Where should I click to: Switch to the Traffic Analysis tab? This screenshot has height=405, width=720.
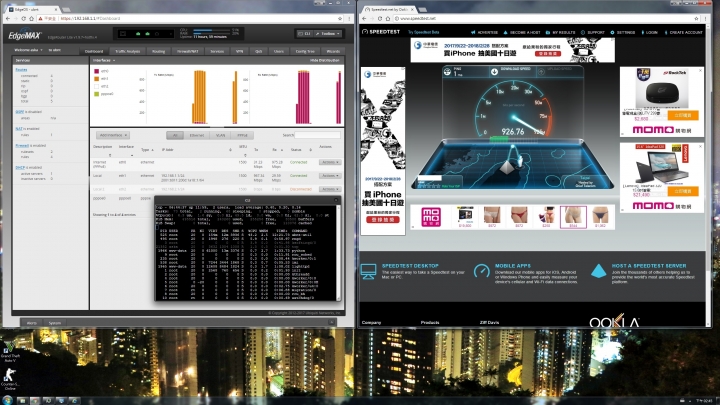(128, 51)
